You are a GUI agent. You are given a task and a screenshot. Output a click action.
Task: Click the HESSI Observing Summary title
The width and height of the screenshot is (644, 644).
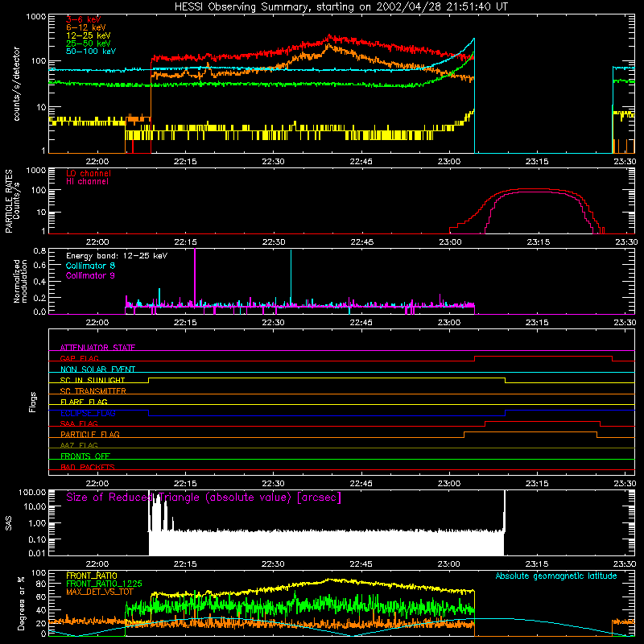[x=341, y=7]
